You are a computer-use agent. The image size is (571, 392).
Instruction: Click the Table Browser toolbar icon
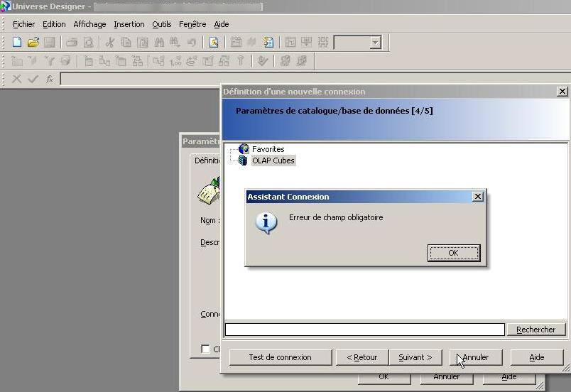pyautogui.click(x=236, y=43)
